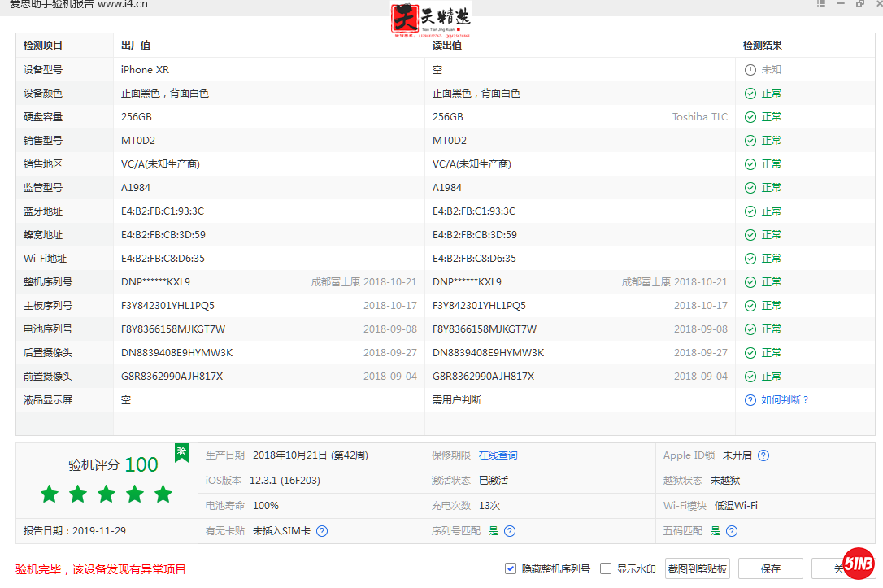Click the question mark beside 五码匹配
This screenshot has width=883, height=588.
point(731,530)
